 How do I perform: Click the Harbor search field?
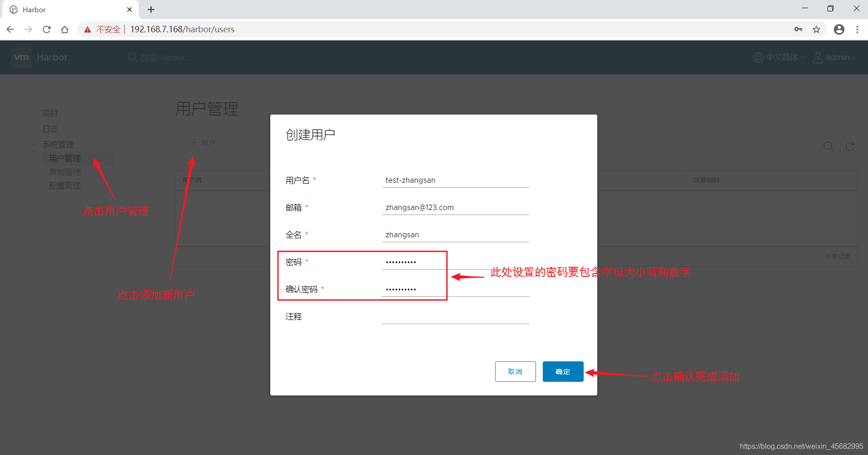166,58
